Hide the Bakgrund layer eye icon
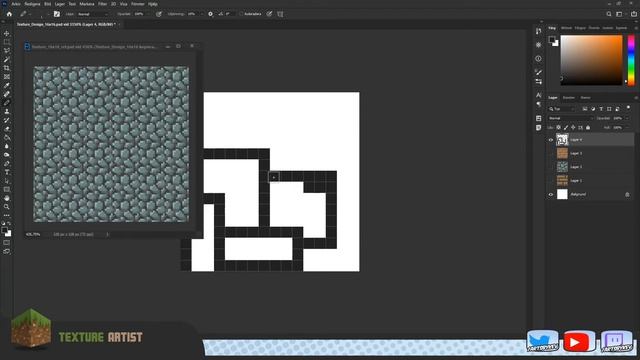640x360 pixels. coord(550,195)
